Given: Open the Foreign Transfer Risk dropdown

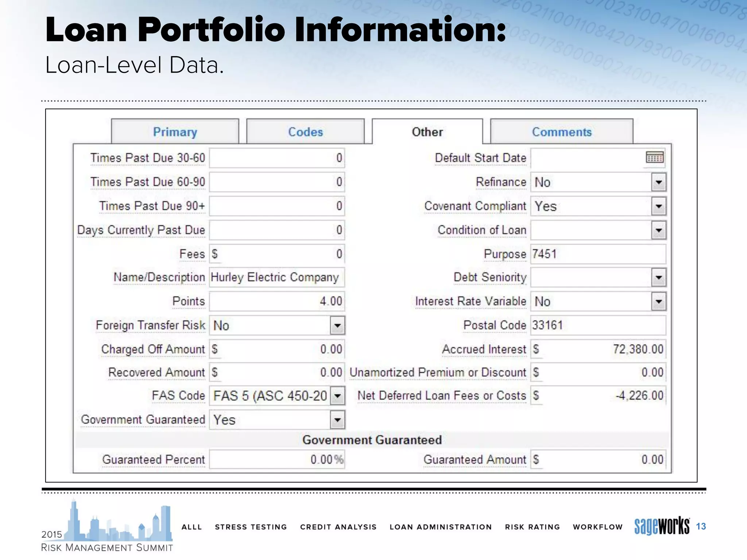Looking at the screenshot, I should (337, 325).
